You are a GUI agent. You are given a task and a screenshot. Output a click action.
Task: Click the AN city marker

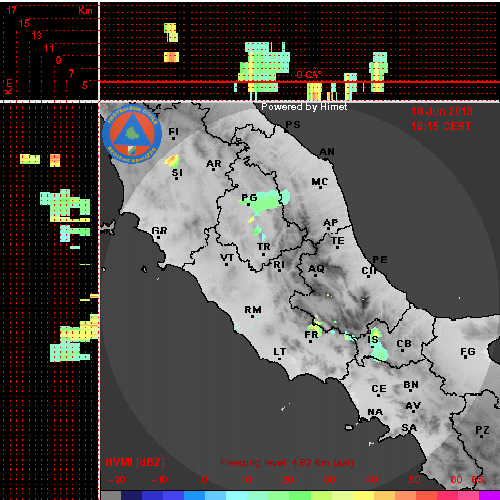coord(327,159)
